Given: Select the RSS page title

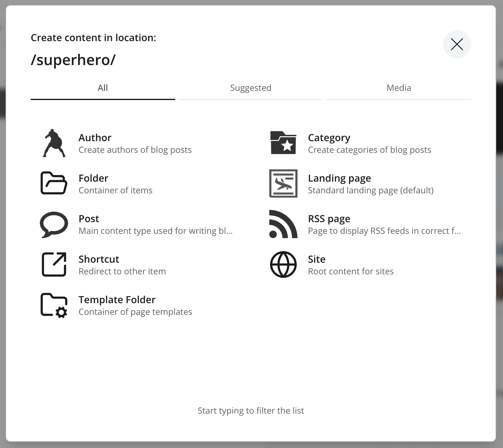Looking at the screenshot, I should click(x=329, y=219).
